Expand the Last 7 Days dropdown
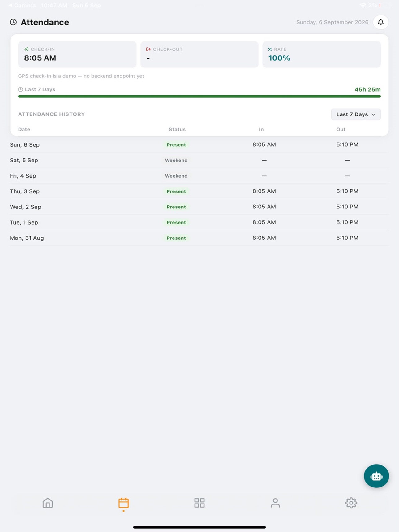 click(356, 114)
